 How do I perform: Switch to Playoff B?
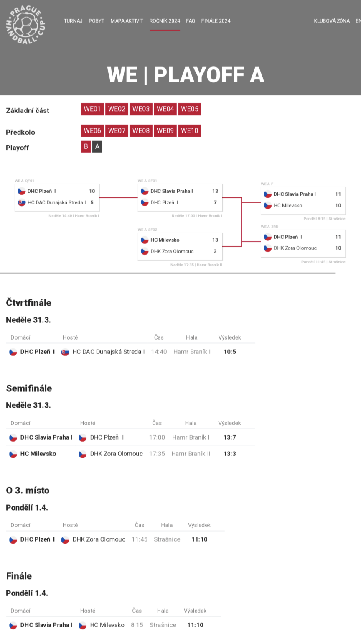[86, 146]
